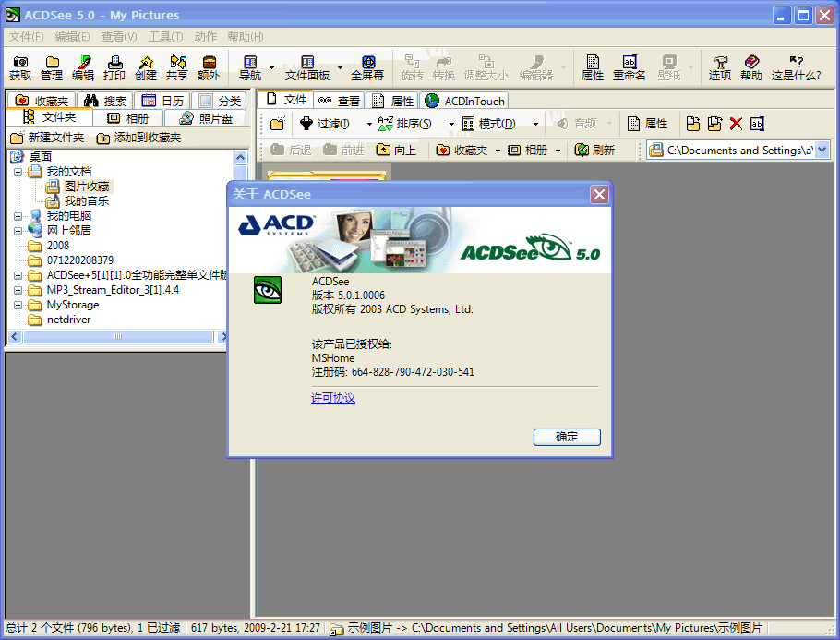This screenshot has height=640, width=840.
Task: Click the folder tree horizontal scrollbar thumb
Action: pyautogui.click(x=118, y=336)
